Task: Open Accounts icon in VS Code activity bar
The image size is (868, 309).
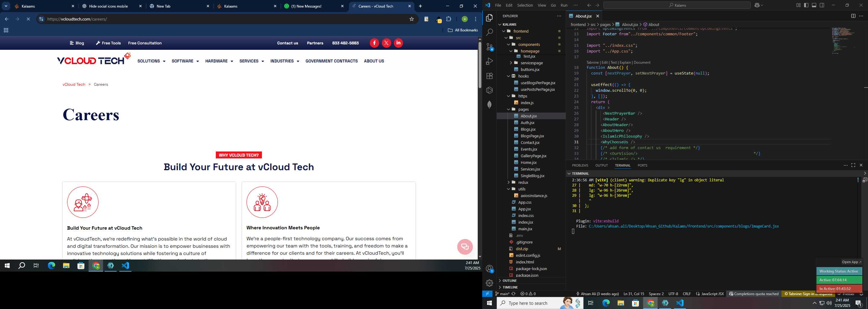Action: click(489, 269)
